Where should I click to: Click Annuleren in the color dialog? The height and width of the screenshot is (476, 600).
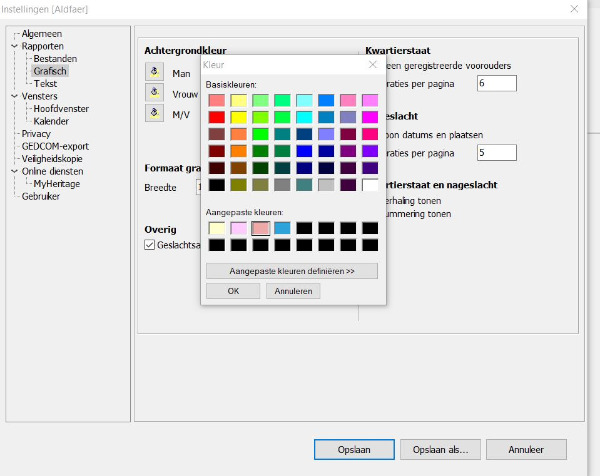click(x=293, y=291)
